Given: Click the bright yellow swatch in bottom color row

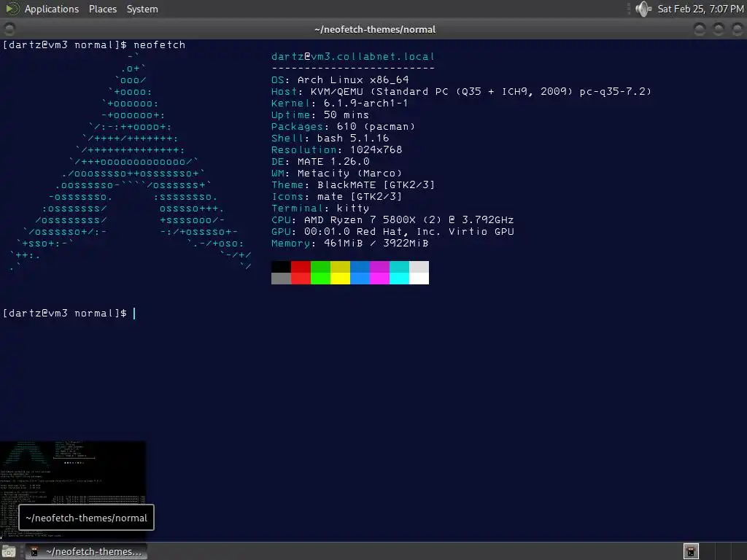Looking at the screenshot, I should [340, 279].
